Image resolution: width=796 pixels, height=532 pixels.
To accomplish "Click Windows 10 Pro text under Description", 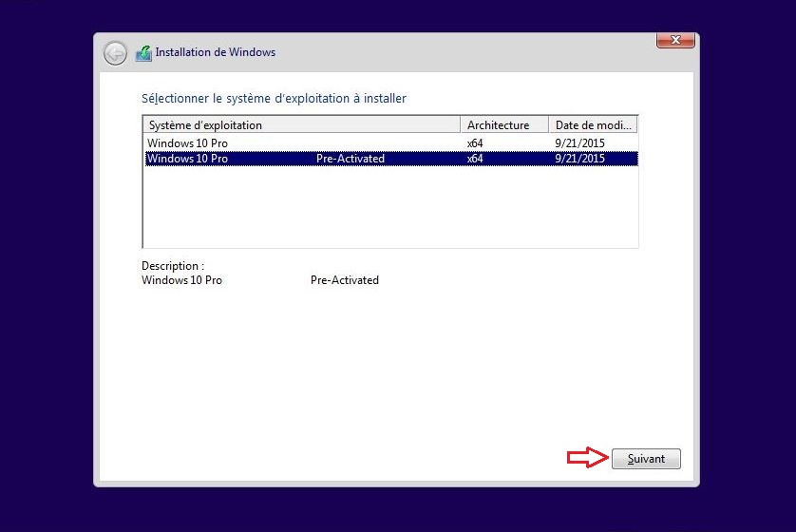I will [181, 280].
